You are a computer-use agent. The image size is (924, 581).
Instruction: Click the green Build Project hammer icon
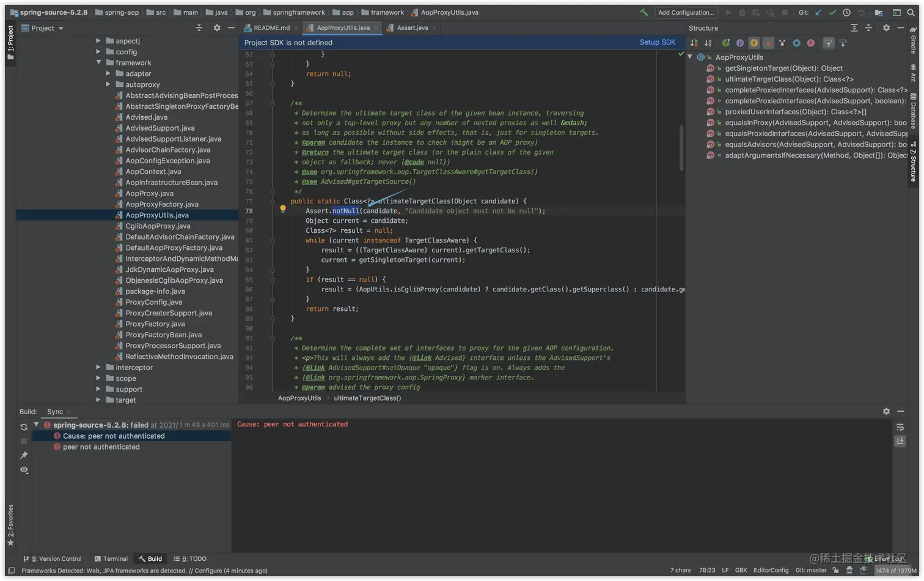point(643,12)
